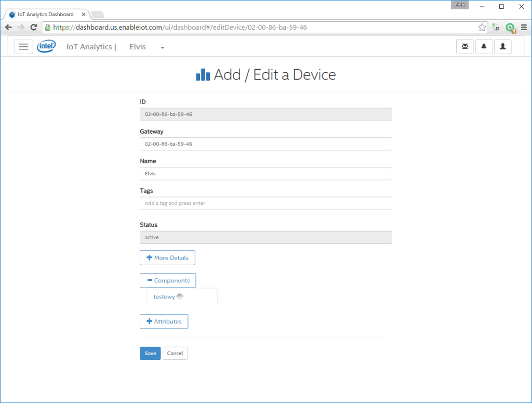Click the Intel logo
Viewport: 532px width, 403px height.
(46, 46)
